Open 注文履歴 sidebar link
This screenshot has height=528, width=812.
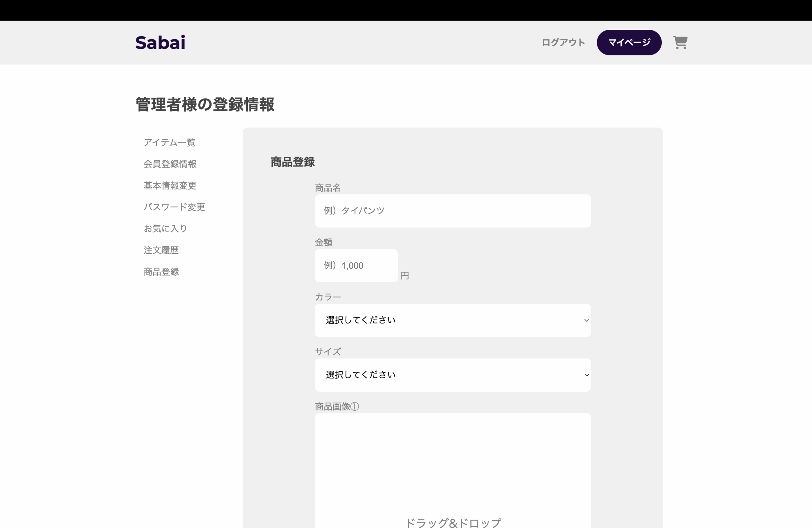pyautogui.click(x=161, y=250)
